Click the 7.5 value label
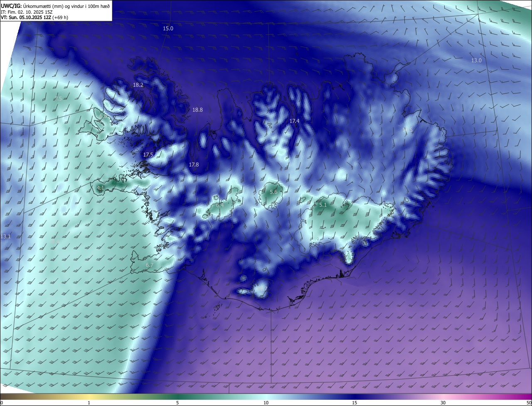This screenshot has width=532, height=406. pyautogui.click(x=58, y=99)
